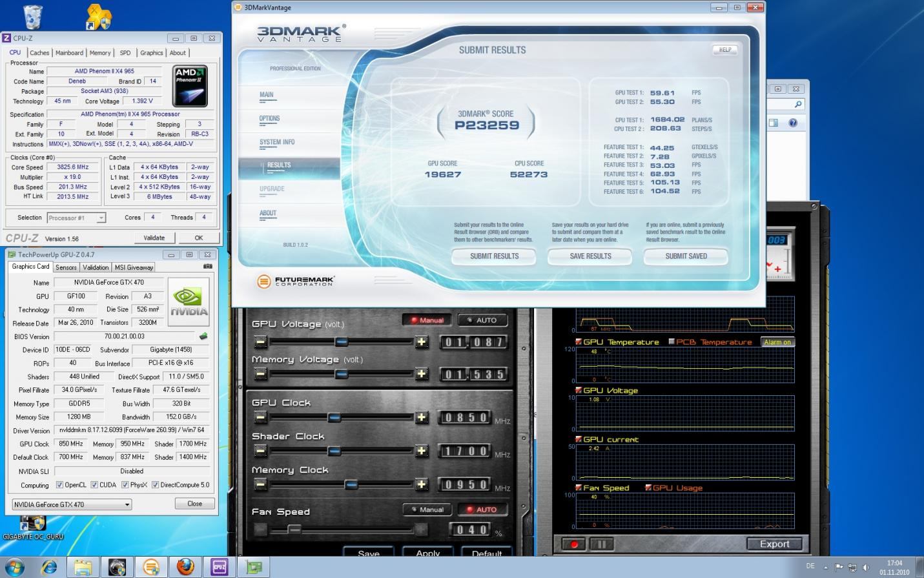924x578 pixels.
Task: Open the NVIDIA GeForce GTX 470 card dropdown
Action: pyautogui.click(x=72, y=504)
